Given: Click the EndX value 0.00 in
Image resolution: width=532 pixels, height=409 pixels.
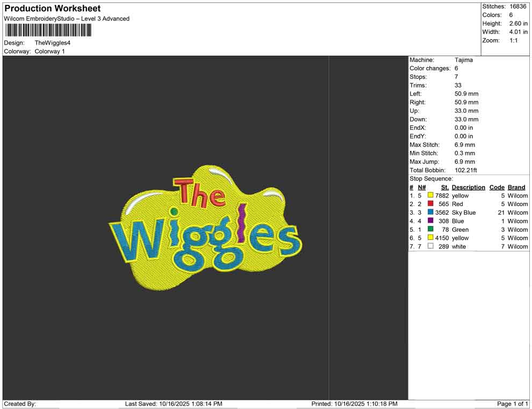Looking at the screenshot, I should click(464, 128).
